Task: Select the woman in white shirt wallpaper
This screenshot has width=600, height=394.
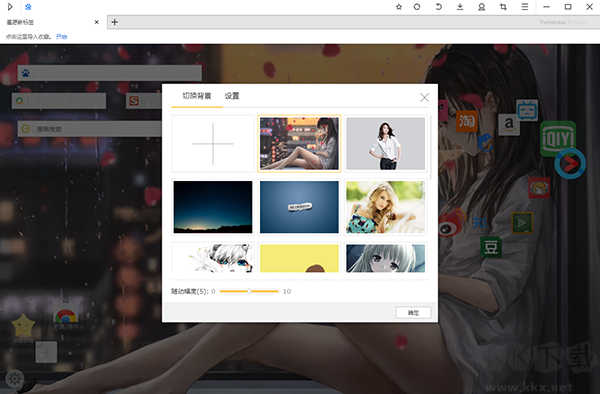Action: (x=385, y=144)
